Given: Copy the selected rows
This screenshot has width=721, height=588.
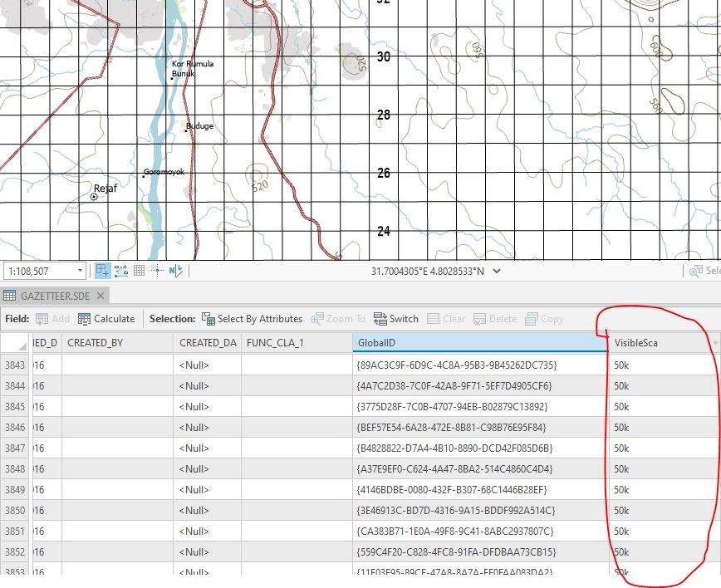Looking at the screenshot, I should click(544, 319).
